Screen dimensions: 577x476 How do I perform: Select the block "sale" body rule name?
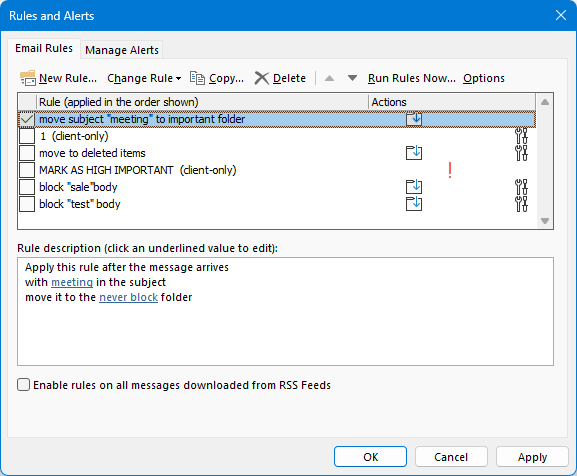(78, 187)
